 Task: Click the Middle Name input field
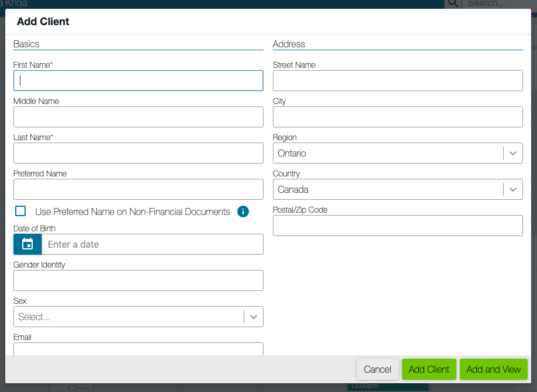point(138,117)
